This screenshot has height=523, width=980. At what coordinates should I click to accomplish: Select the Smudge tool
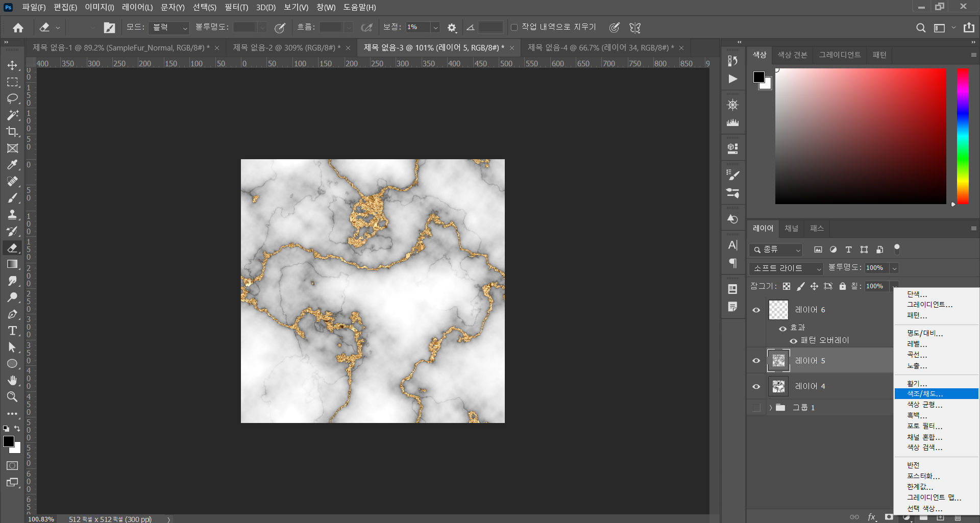(12, 281)
